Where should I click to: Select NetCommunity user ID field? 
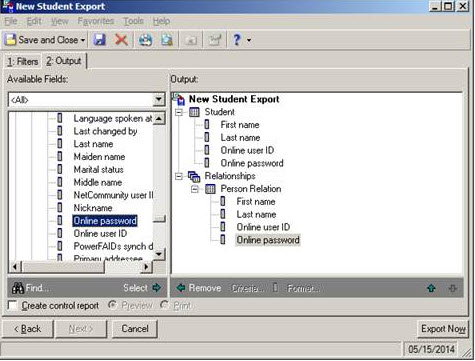click(113, 195)
